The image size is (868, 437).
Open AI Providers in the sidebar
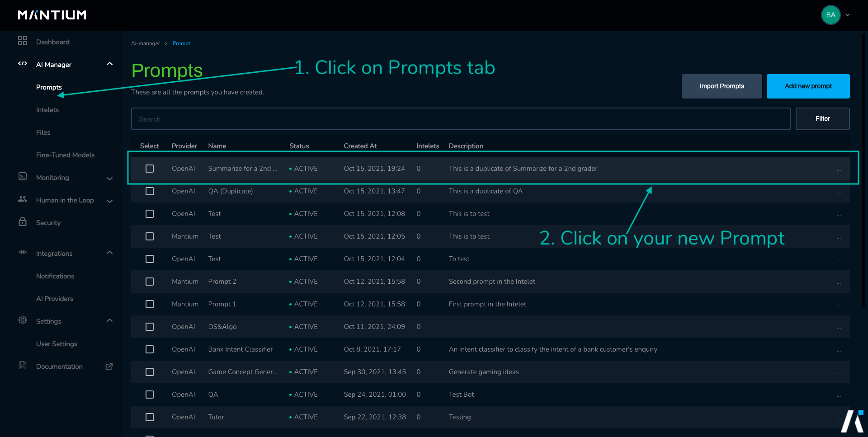tap(55, 299)
